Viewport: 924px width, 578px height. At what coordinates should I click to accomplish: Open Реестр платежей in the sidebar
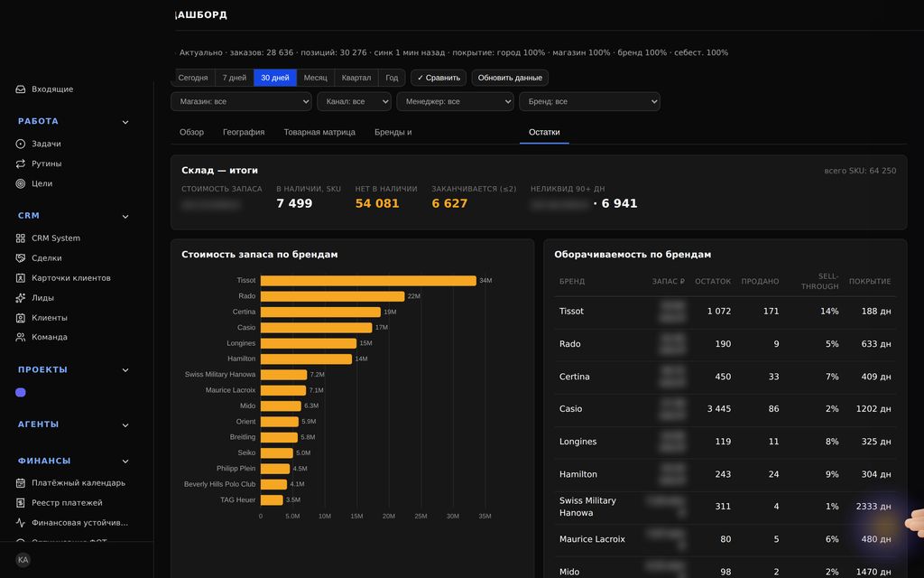click(67, 503)
